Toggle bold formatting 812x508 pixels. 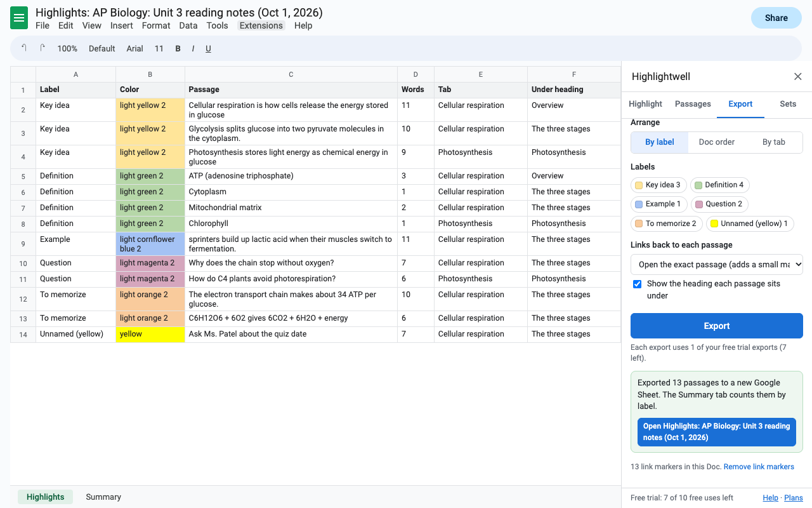pos(178,49)
